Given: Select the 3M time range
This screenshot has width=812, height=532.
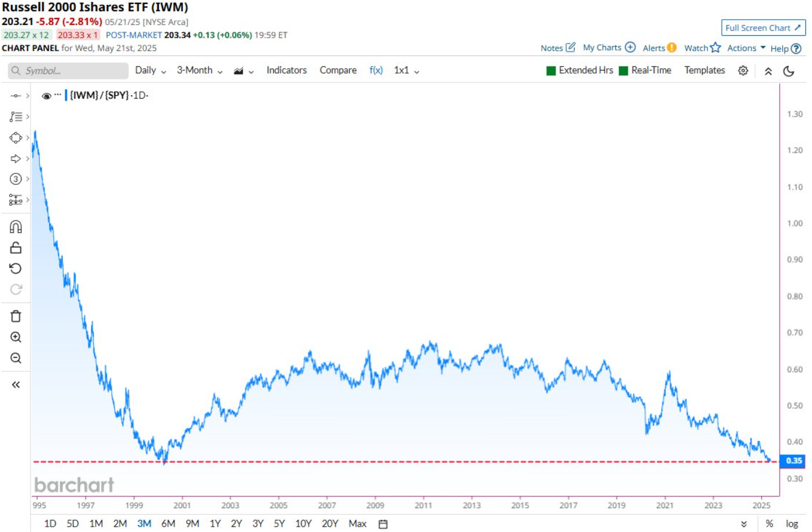Looking at the screenshot, I should (x=144, y=524).
